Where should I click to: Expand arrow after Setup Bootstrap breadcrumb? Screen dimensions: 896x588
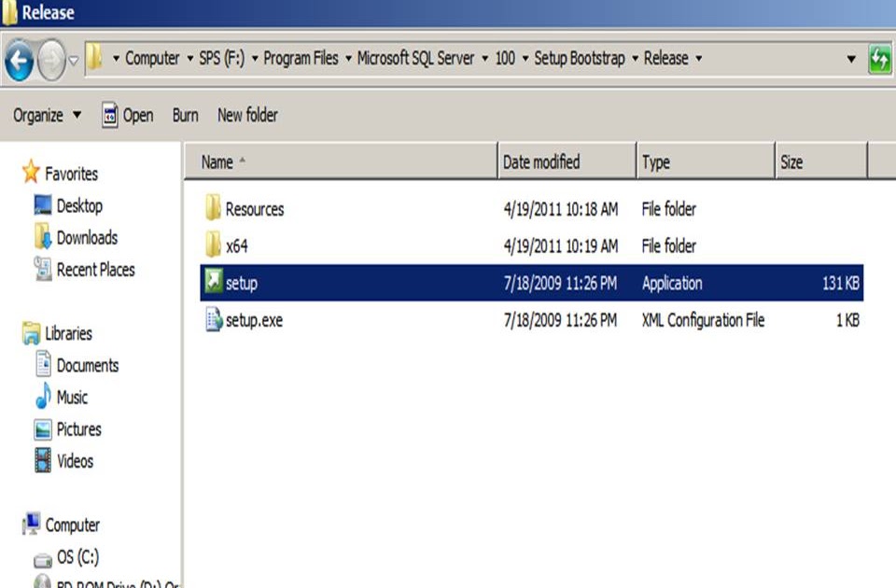coord(635,58)
